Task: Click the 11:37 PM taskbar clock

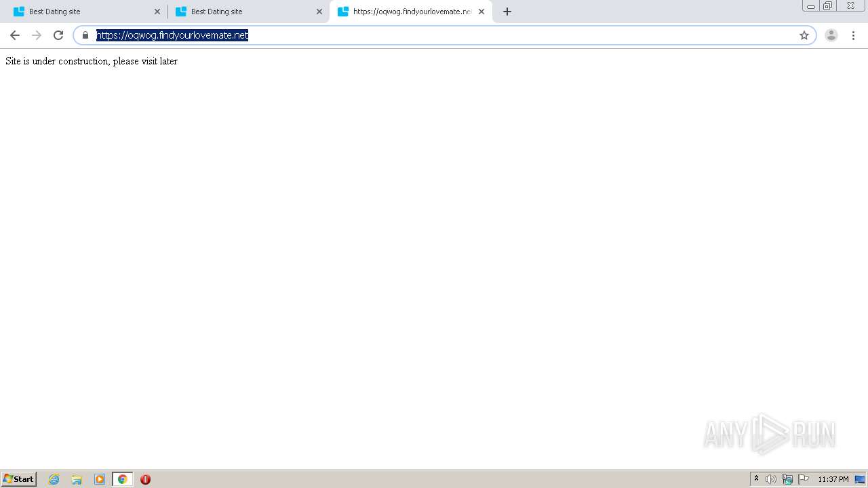Action: pos(833,479)
